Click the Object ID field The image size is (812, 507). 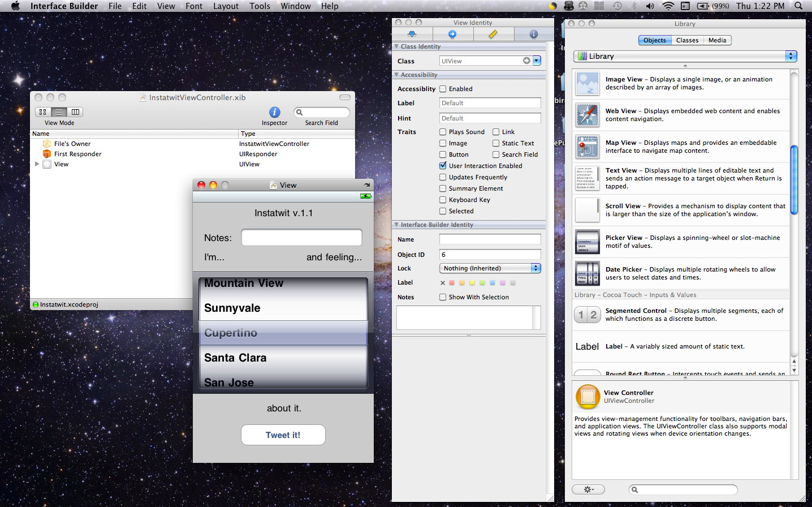[490, 255]
